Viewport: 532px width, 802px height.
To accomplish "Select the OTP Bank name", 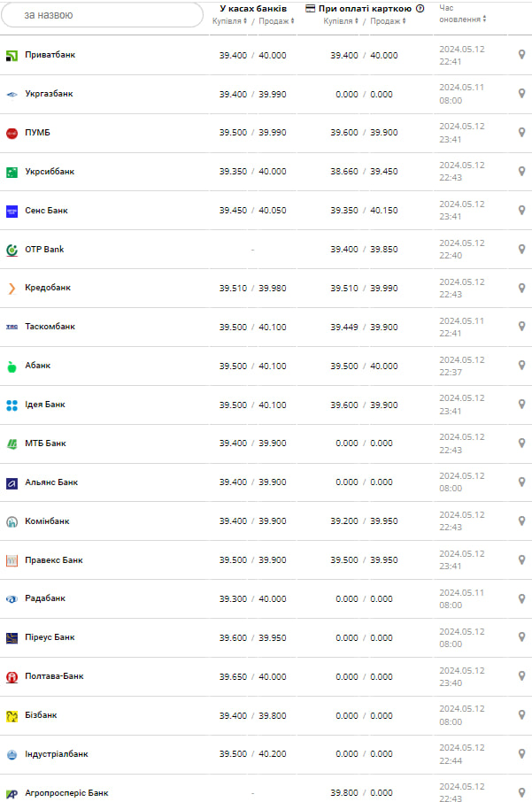I will pos(44,250).
